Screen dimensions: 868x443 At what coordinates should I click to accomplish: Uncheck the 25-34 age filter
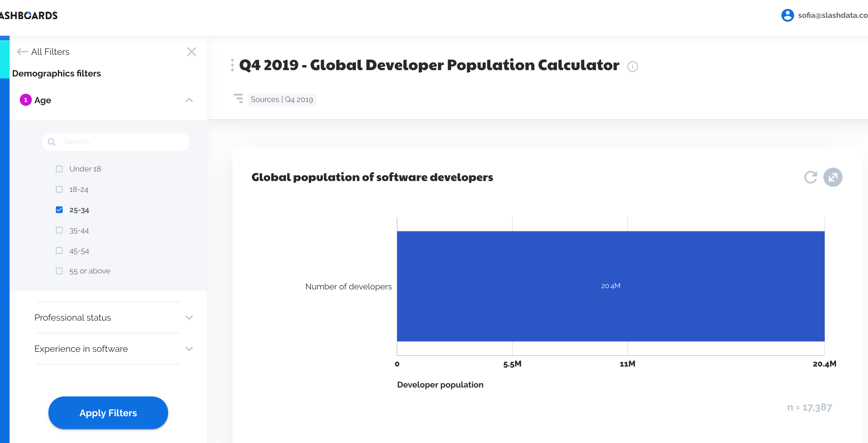click(x=59, y=209)
